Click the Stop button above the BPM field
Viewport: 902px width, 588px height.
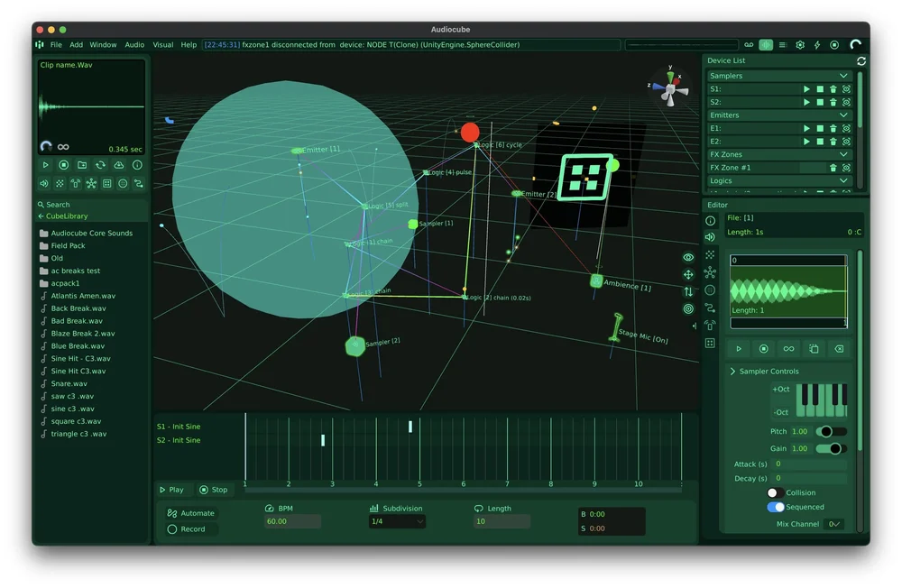point(215,490)
